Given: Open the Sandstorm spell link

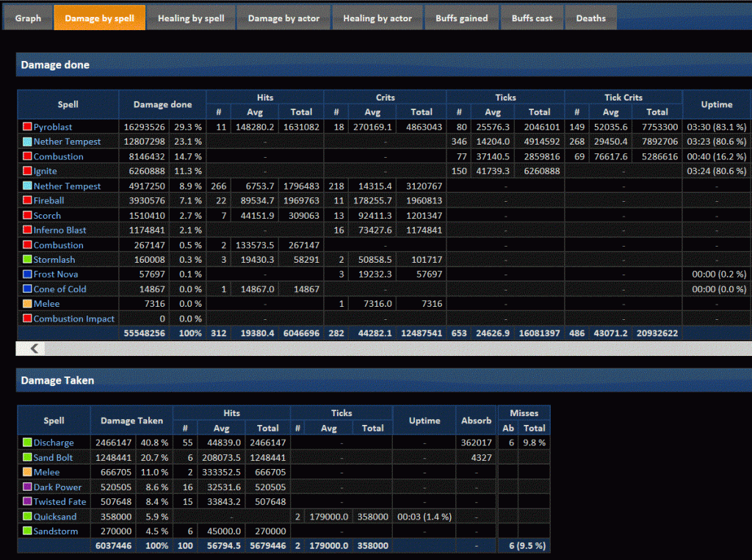Looking at the screenshot, I should [56, 531].
